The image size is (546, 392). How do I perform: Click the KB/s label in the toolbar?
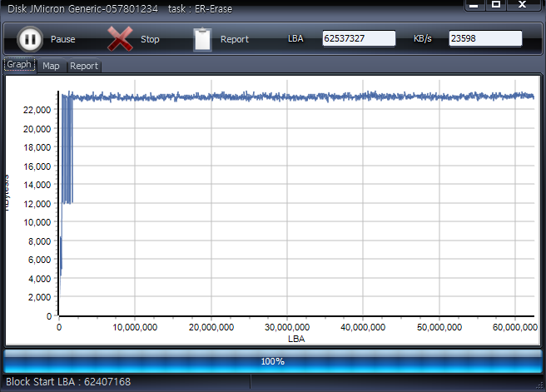[x=422, y=38]
